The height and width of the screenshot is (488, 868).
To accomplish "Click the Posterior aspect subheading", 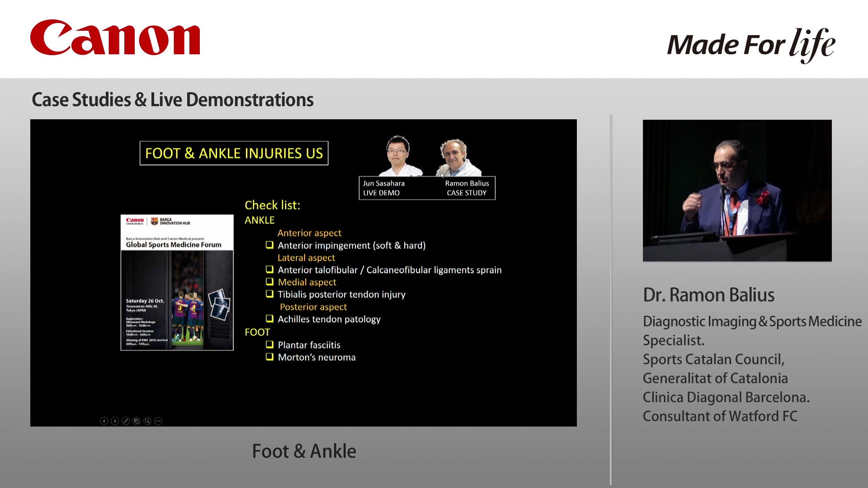I will pyautogui.click(x=313, y=307).
